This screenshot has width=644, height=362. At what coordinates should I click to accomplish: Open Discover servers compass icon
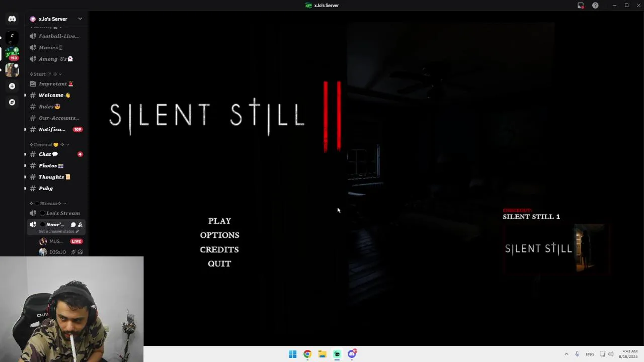pos(12,102)
